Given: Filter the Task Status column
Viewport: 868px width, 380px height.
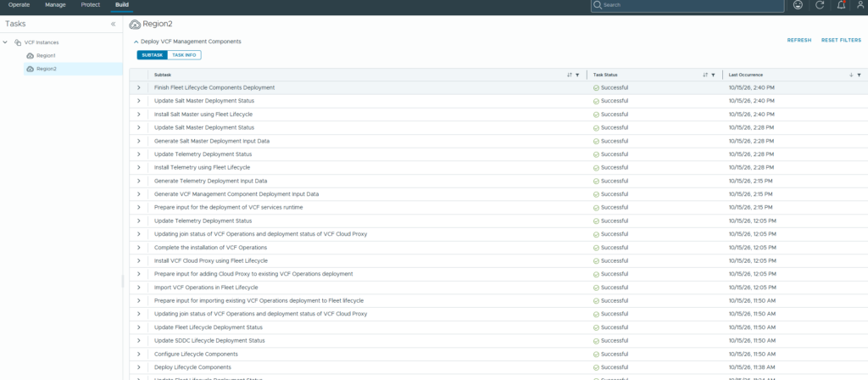Looking at the screenshot, I should point(713,75).
